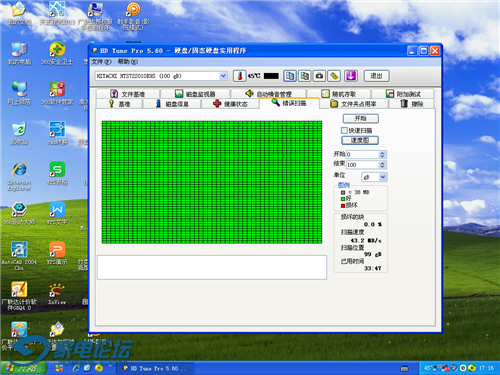Viewport: 500px width, 375px height.
Task: Switch to the 擦除 erase tab
Action: 412,104
